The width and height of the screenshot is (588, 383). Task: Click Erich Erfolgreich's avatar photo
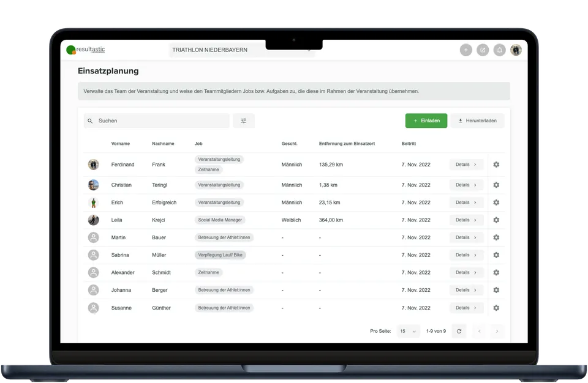(x=93, y=203)
